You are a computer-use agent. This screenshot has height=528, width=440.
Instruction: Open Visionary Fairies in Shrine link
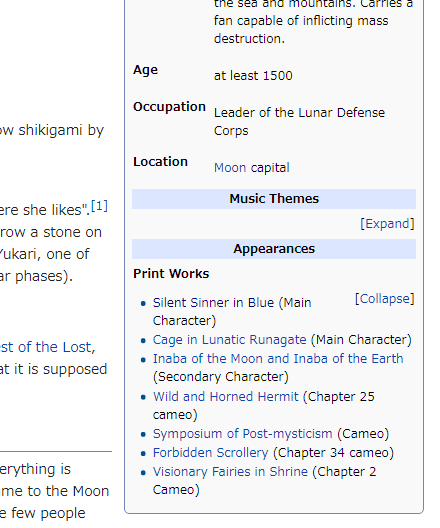click(x=230, y=472)
